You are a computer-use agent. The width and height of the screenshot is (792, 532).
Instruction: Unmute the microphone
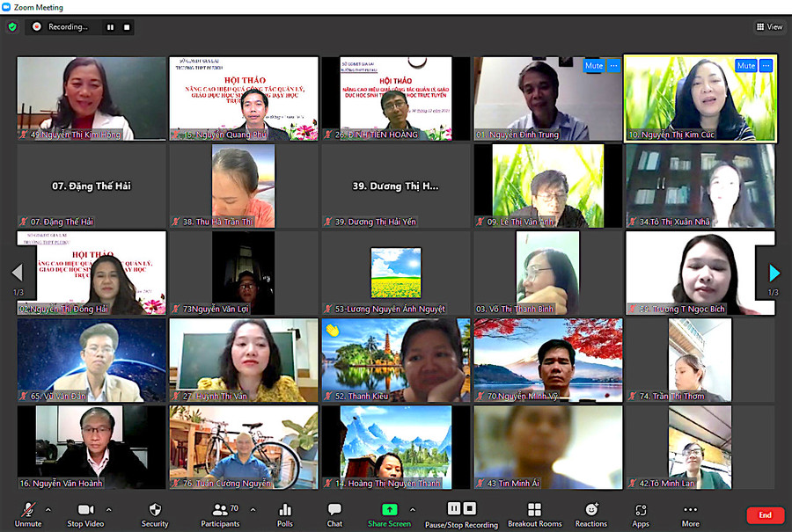click(x=27, y=510)
